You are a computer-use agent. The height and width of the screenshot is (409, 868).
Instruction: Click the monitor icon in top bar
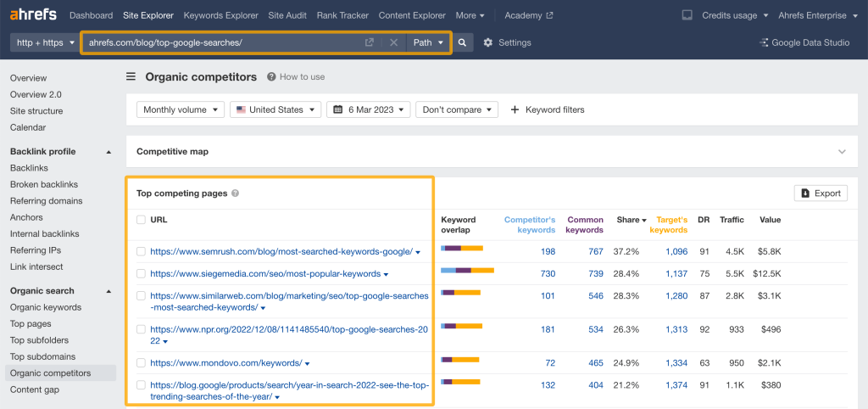(x=687, y=15)
